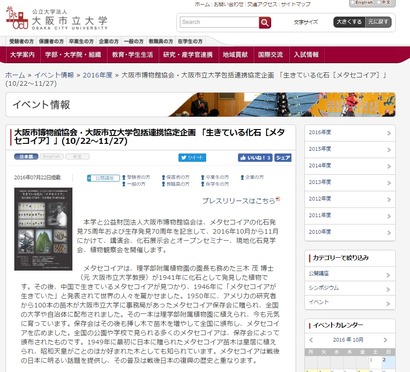The image size is (410, 372).
Task: Click the ホーム link in top utility links
Action: point(202,4)
